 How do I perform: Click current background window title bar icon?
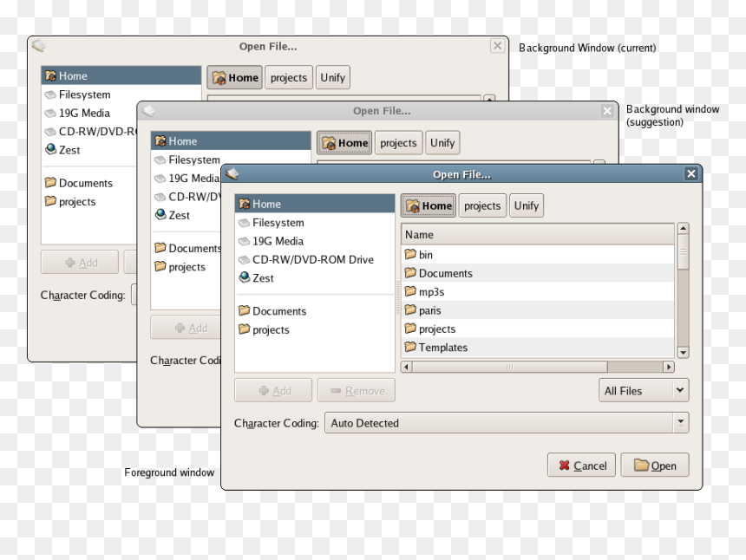[38, 46]
